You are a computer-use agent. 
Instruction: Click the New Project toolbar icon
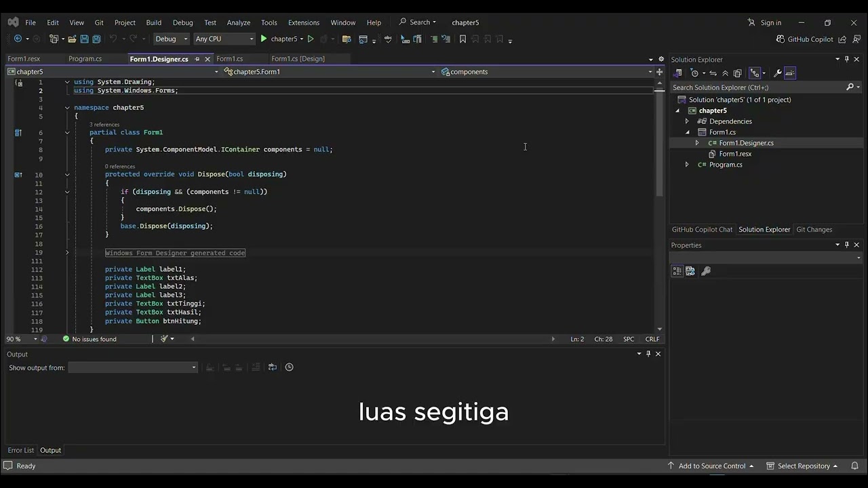(x=54, y=39)
